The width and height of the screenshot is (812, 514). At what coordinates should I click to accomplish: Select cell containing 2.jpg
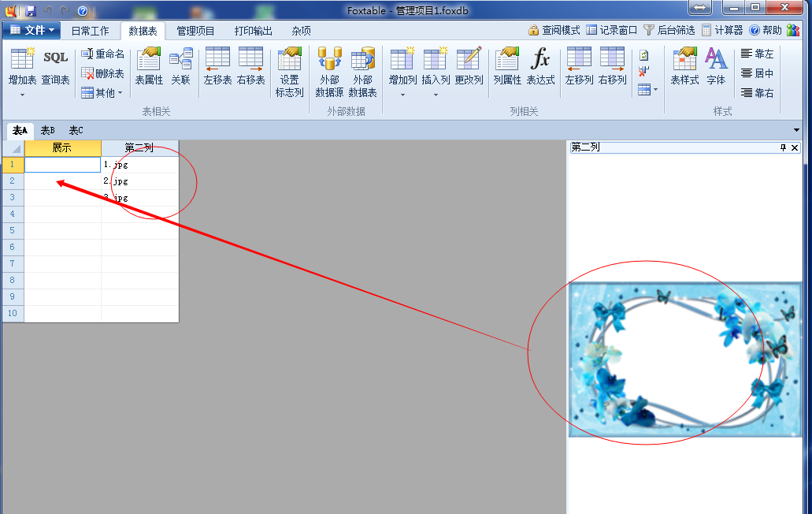139,181
